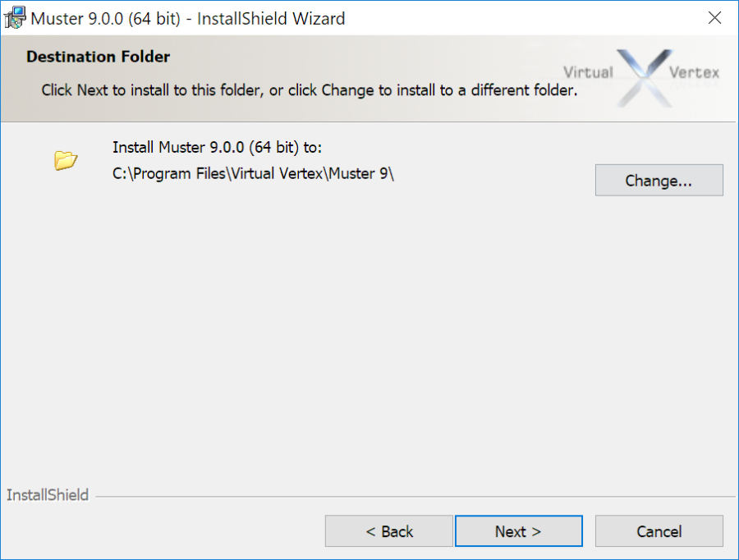Image resolution: width=739 pixels, height=560 pixels.
Task: Open the Change folder dialog
Action: 659,180
